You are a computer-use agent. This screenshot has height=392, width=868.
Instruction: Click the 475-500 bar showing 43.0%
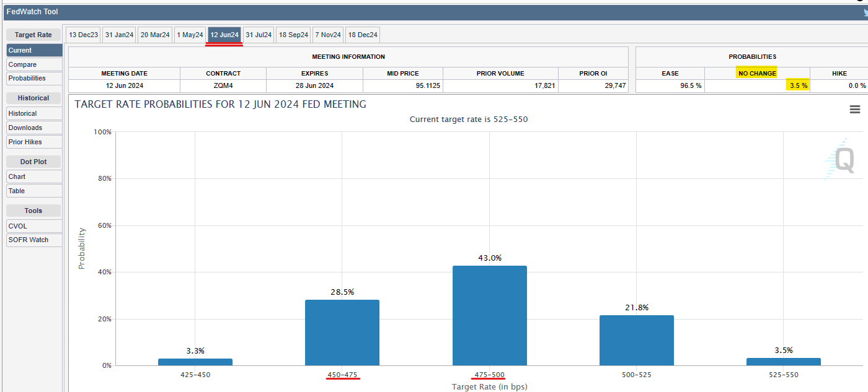coord(489,316)
